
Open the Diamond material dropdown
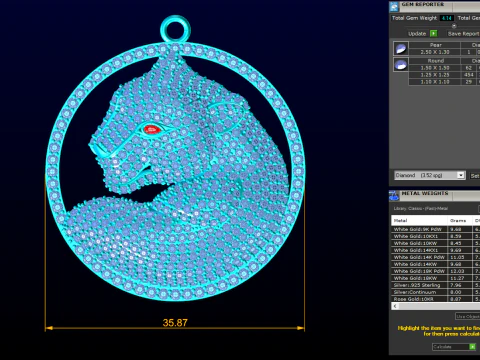[430, 175]
